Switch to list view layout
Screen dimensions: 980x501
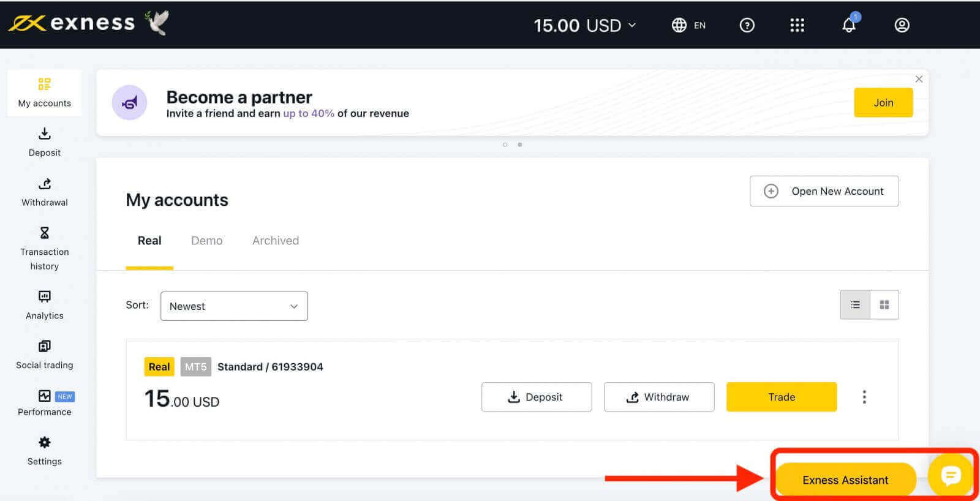[x=855, y=305]
